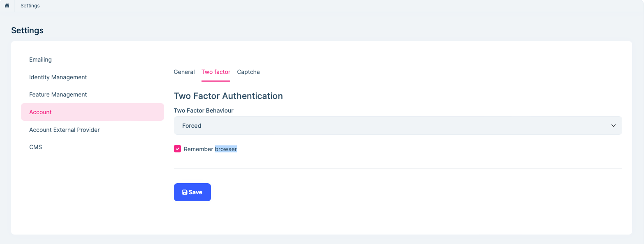Open the Captcha tab

point(248,72)
